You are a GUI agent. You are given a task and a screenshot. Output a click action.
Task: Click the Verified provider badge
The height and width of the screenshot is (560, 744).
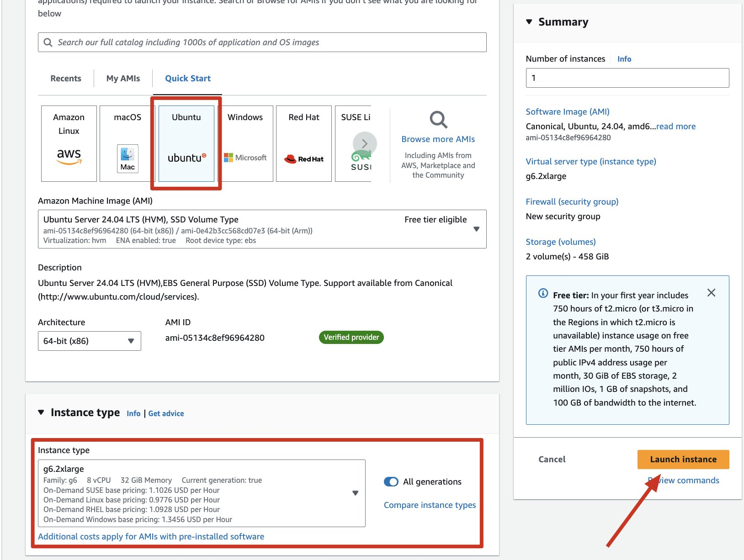point(351,338)
